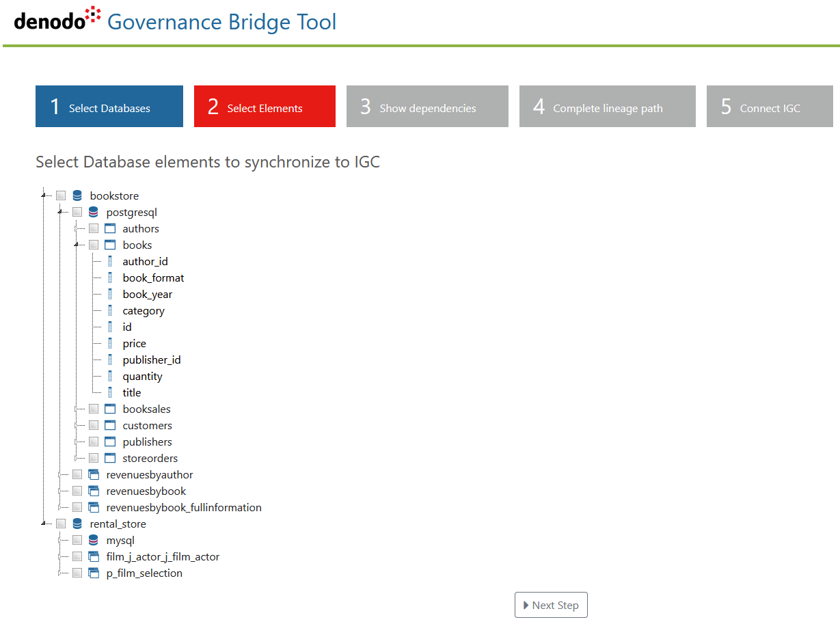Click the postgresql datasource icon
Viewport: 840px width, 624px height.
[94, 213]
